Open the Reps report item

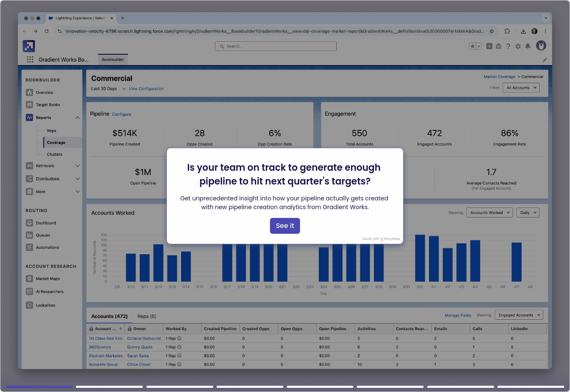click(x=52, y=131)
